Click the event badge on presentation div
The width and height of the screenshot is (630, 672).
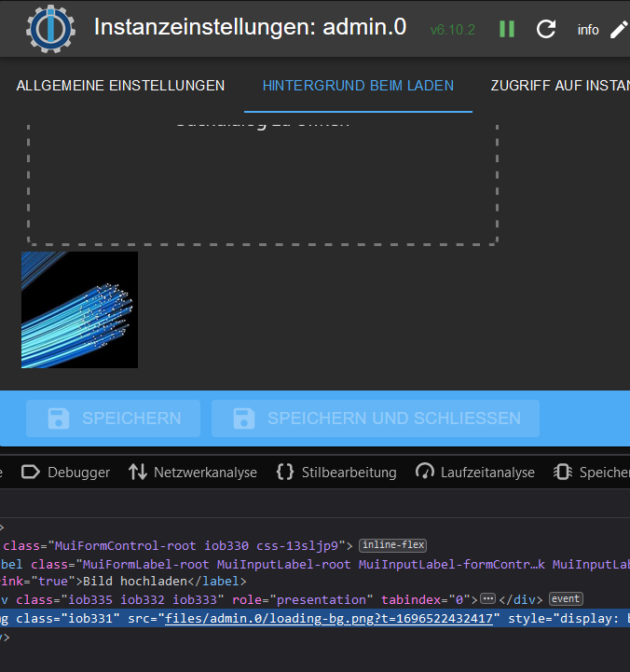tap(566, 598)
